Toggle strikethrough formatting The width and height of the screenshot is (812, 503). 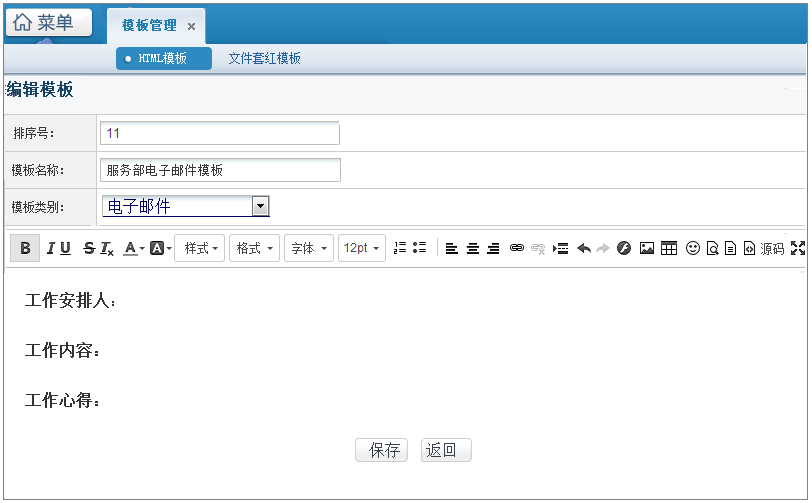pos(89,248)
